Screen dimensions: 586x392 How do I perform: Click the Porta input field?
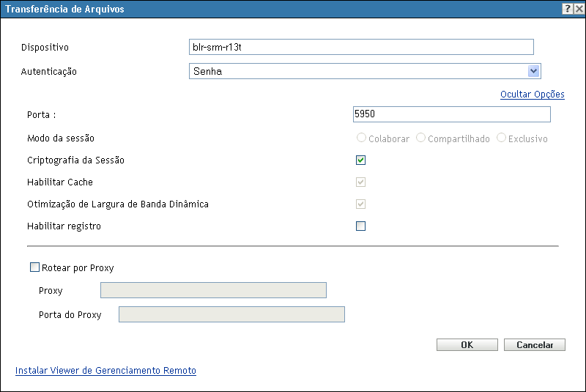pos(451,114)
